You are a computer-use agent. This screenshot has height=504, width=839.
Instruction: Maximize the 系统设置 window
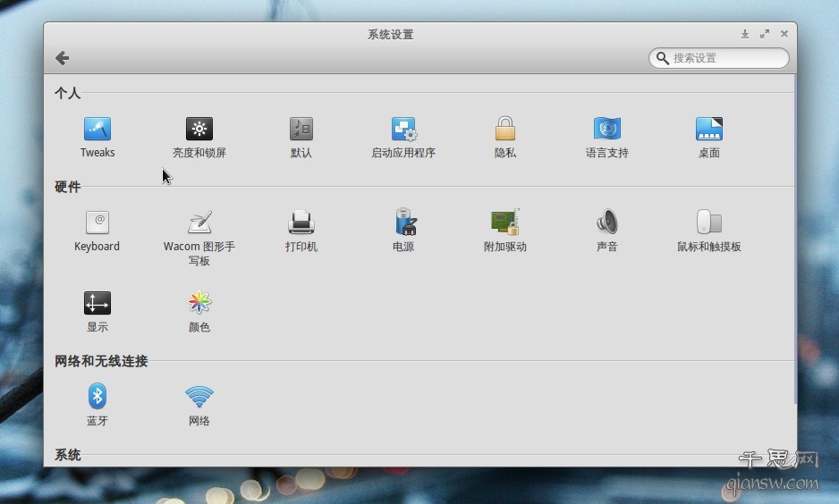tap(765, 34)
